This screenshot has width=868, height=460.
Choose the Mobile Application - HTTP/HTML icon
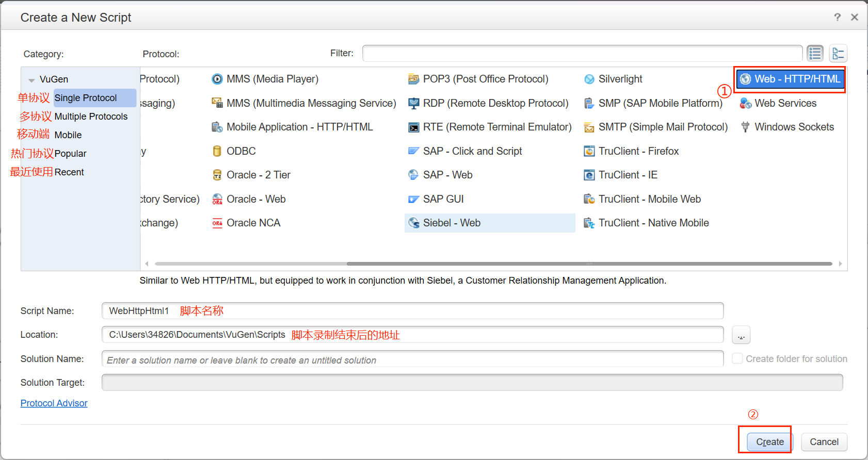217,127
